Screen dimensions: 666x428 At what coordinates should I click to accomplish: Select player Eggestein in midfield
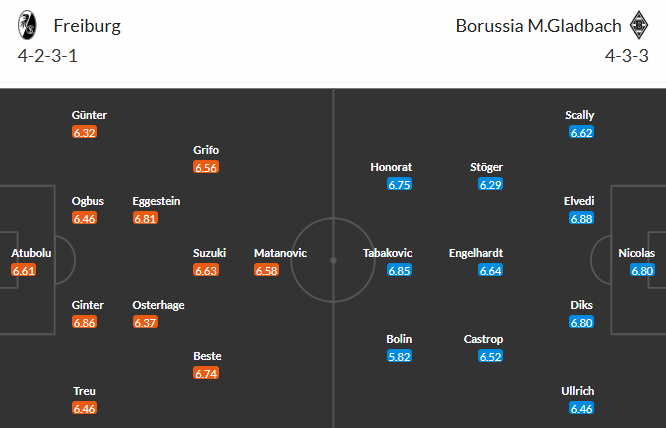point(156,201)
